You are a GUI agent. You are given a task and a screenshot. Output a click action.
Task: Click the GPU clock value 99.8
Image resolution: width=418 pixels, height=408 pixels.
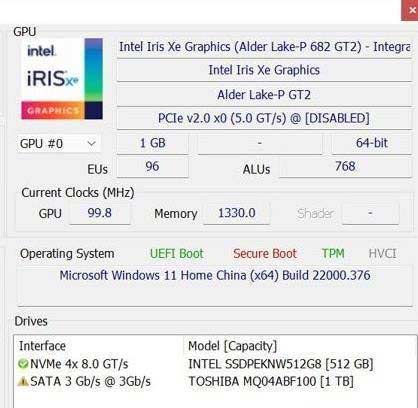(x=100, y=213)
